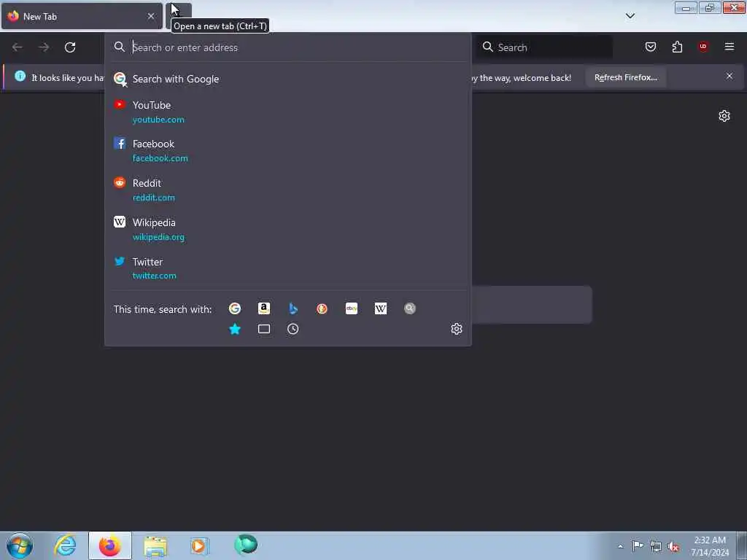Open the Firefox hamburger menu
The height and width of the screenshot is (560, 747).
click(x=729, y=47)
